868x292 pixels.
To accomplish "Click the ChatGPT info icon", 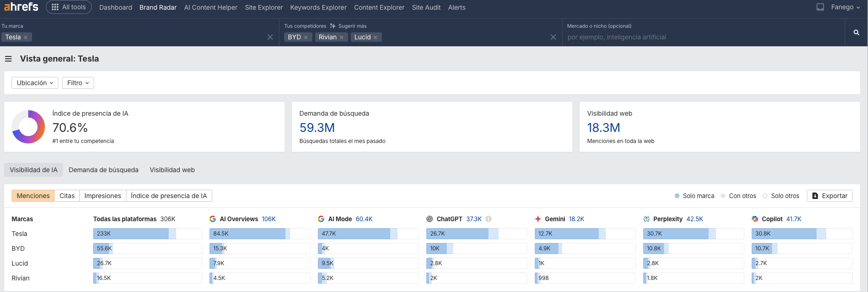I will click(x=488, y=219).
